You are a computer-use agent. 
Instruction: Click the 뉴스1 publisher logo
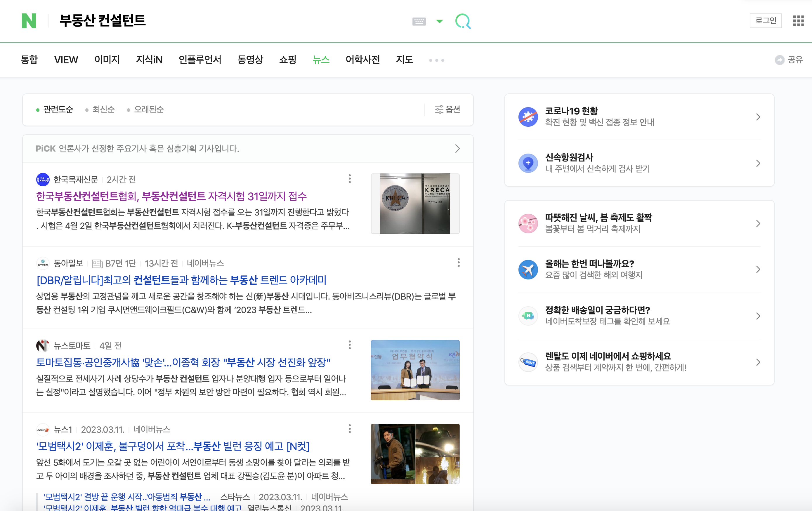43,430
